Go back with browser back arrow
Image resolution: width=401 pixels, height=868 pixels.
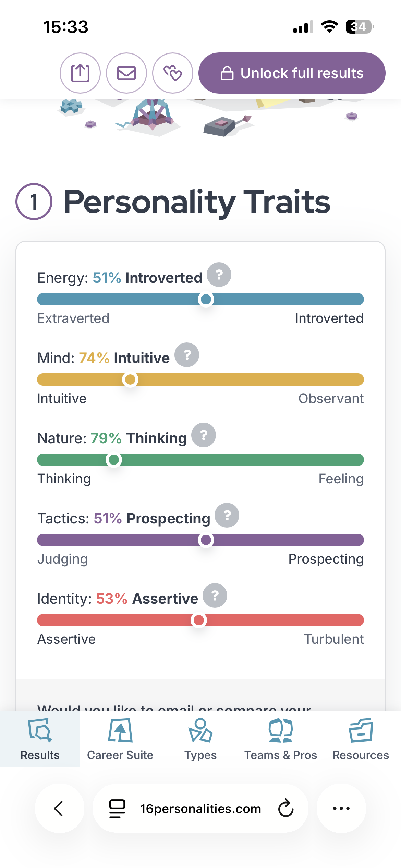[x=60, y=808]
